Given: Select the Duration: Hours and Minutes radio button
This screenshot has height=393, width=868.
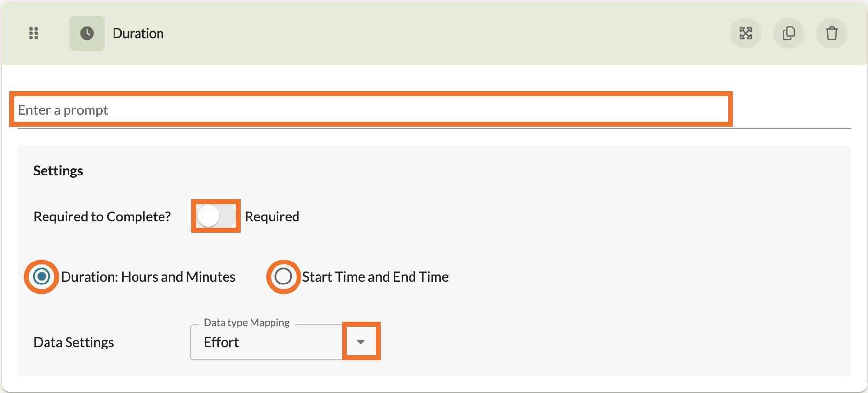Looking at the screenshot, I should [42, 277].
